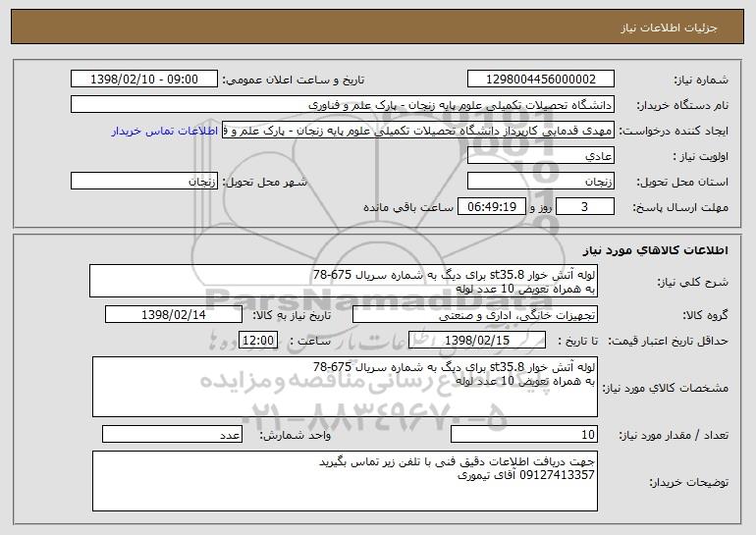Click the label ایجاد کننده درخواست
Image resolution: width=756 pixels, height=535 pixels.
click(x=674, y=132)
